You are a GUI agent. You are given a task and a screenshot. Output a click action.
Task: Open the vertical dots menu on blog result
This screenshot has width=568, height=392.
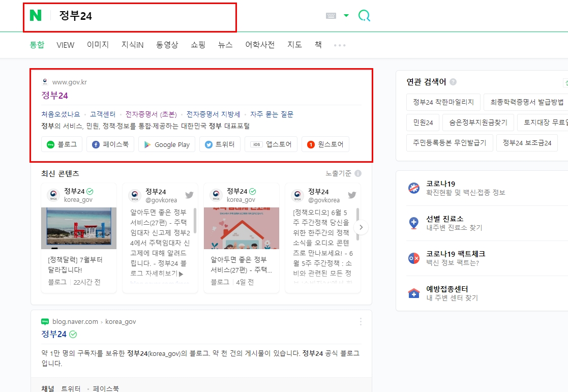(361, 322)
